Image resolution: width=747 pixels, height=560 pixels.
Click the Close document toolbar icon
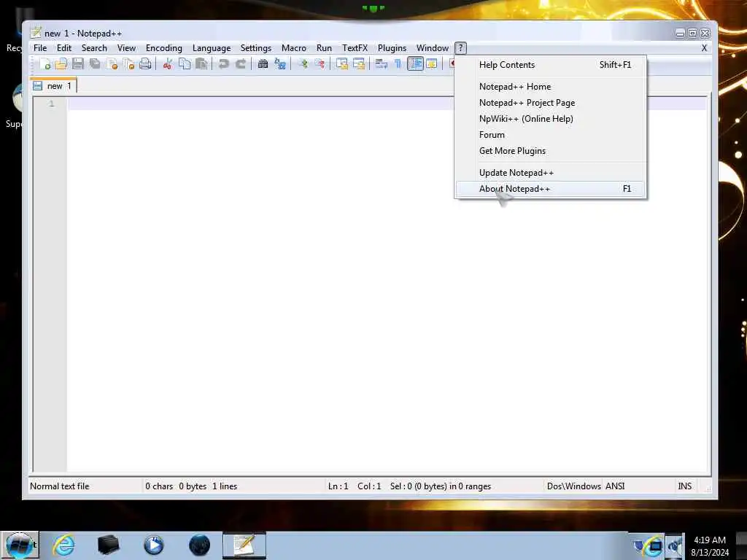[x=112, y=64]
